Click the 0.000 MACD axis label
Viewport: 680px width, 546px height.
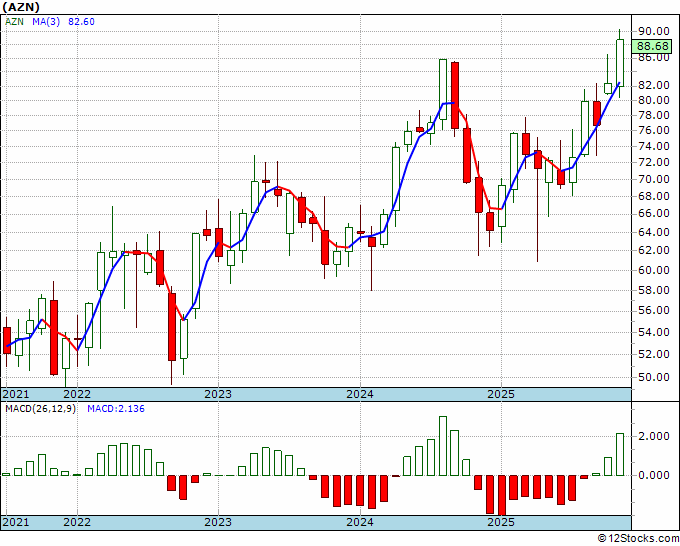(653, 475)
